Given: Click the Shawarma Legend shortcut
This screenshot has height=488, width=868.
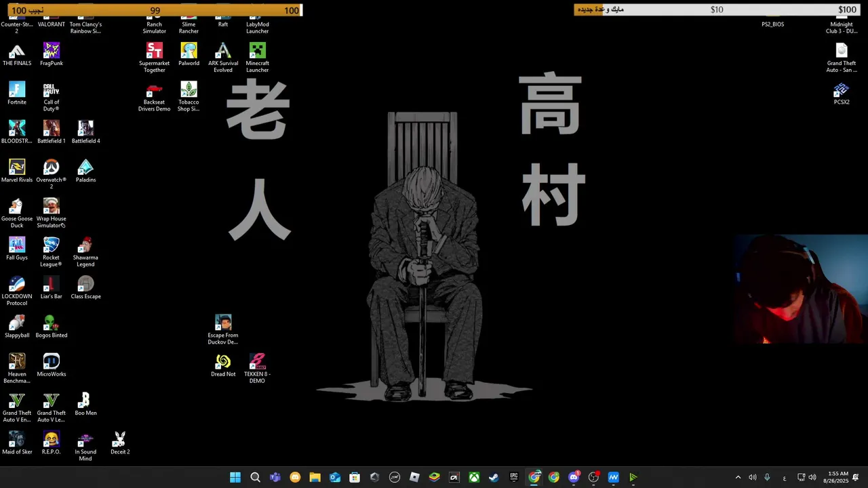Looking at the screenshot, I should pos(85,252).
